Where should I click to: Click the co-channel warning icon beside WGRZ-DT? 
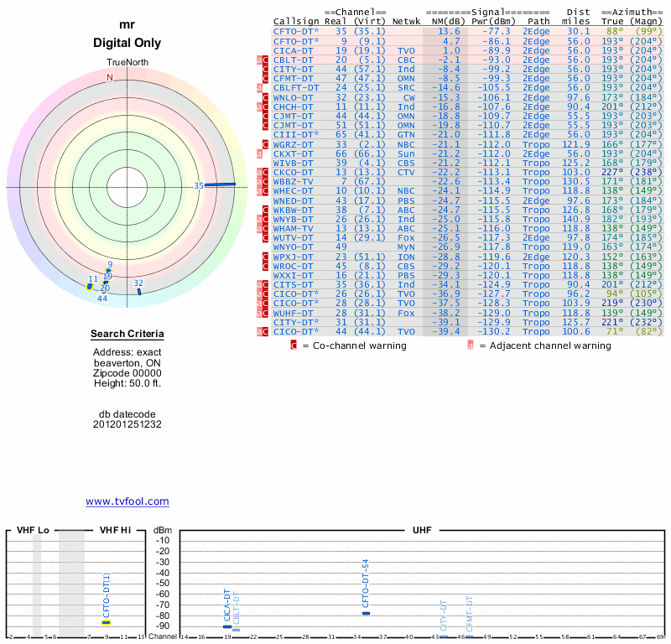264,143
